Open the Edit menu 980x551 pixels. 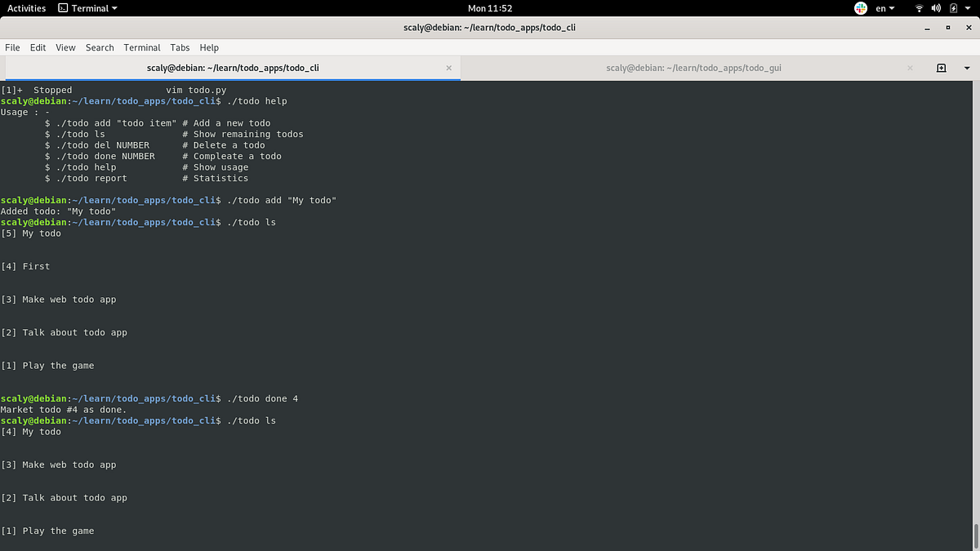[38, 47]
